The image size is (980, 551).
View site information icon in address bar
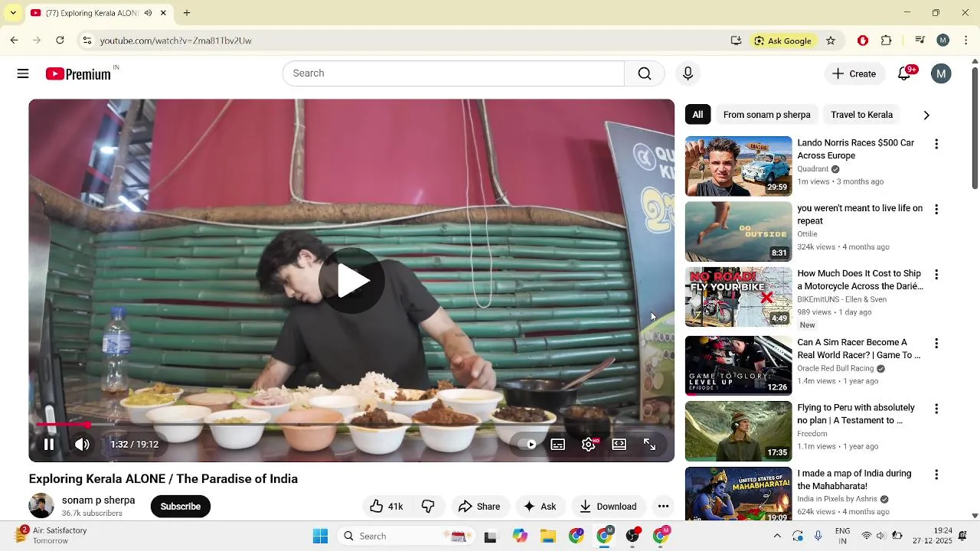pos(87,41)
